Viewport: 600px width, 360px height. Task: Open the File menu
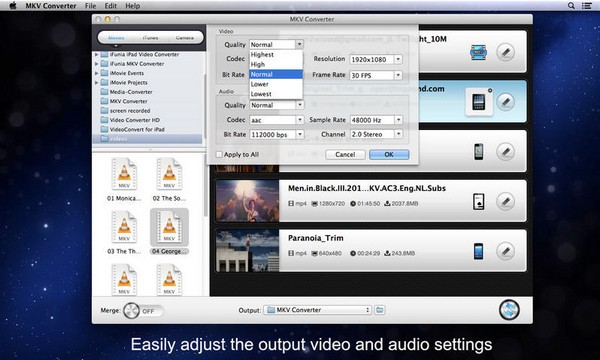point(90,6)
